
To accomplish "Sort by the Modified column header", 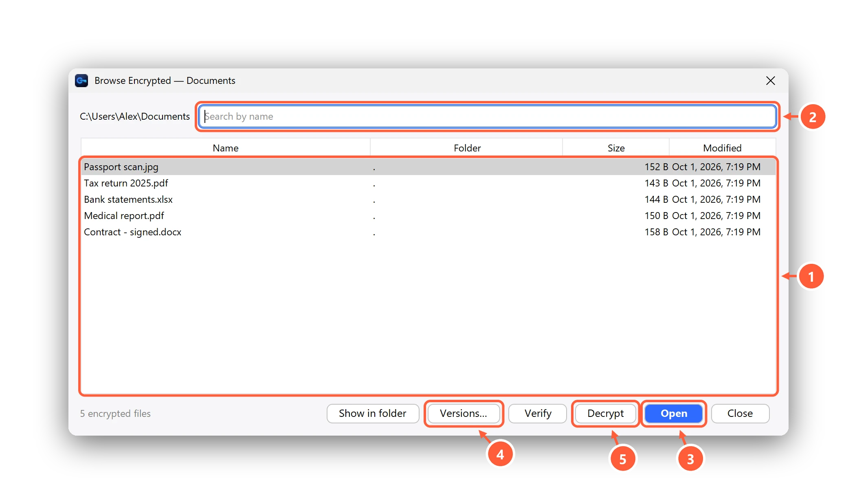I will (722, 148).
